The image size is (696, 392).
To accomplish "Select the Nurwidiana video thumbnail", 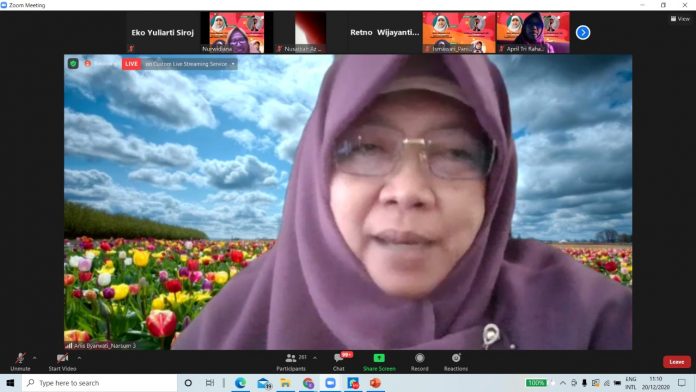I will (x=237, y=32).
